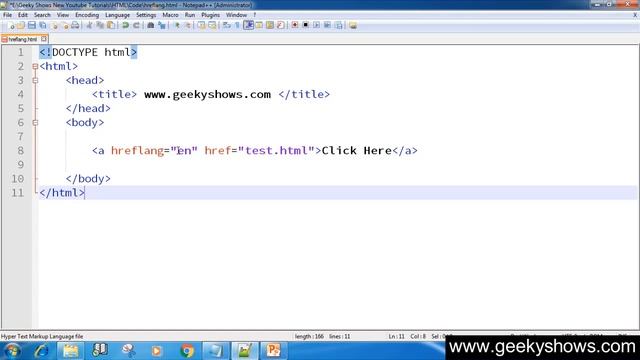Open the Encoding menu
Image resolution: width=640 pixels, height=360 pixels.
pyautogui.click(x=87, y=15)
